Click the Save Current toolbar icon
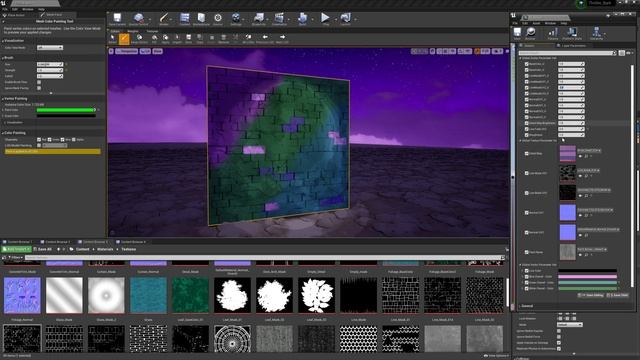Image resolution: width=640 pixels, height=360 pixels. [x=117, y=19]
